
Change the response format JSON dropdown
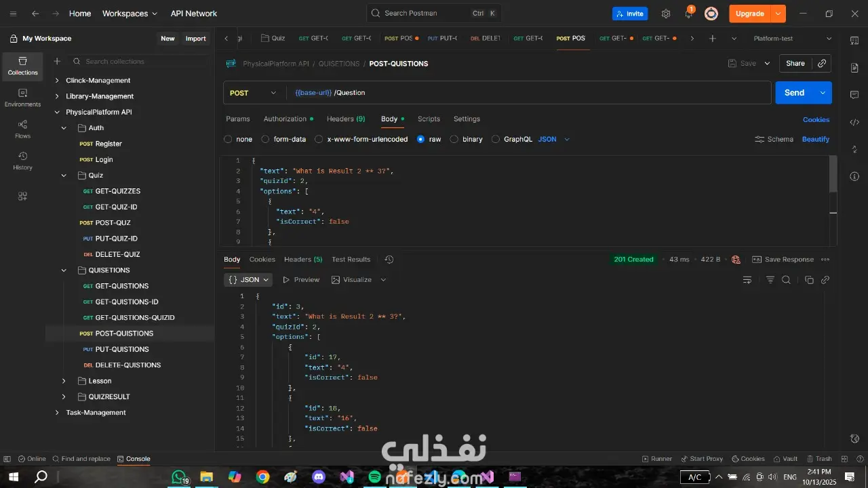coord(248,280)
